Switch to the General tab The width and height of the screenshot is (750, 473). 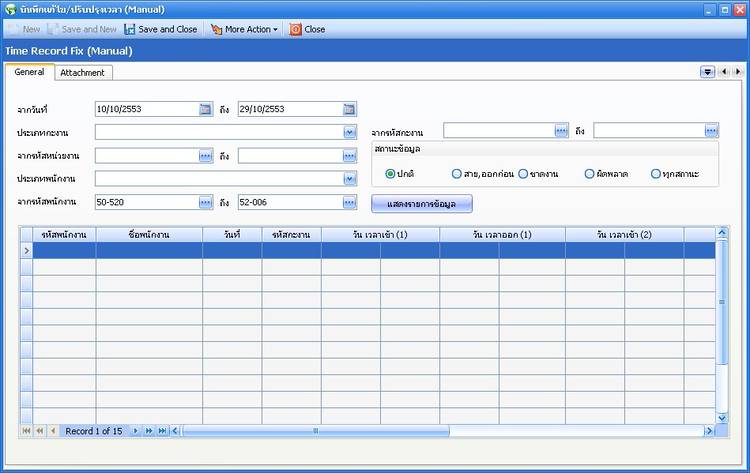click(x=28, y=72)
